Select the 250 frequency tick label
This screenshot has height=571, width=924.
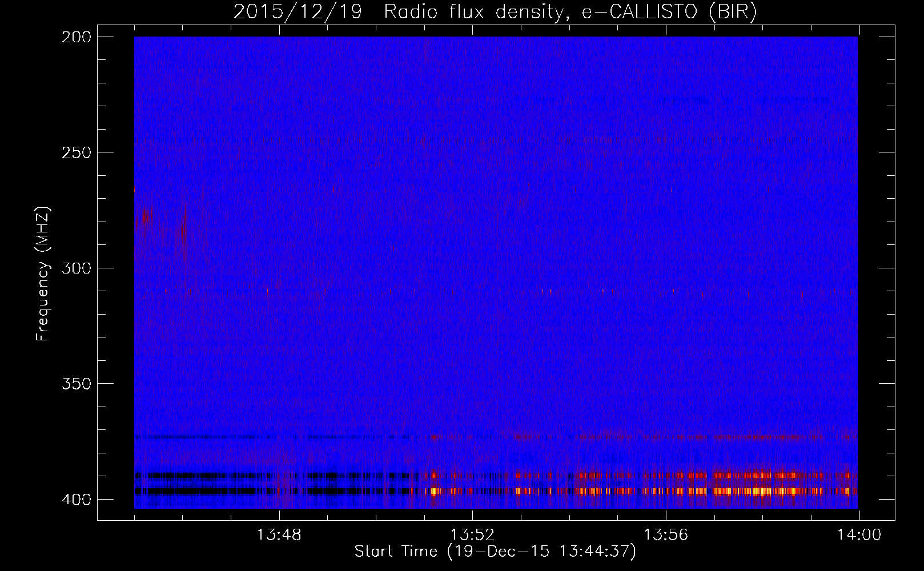(77, 152)
